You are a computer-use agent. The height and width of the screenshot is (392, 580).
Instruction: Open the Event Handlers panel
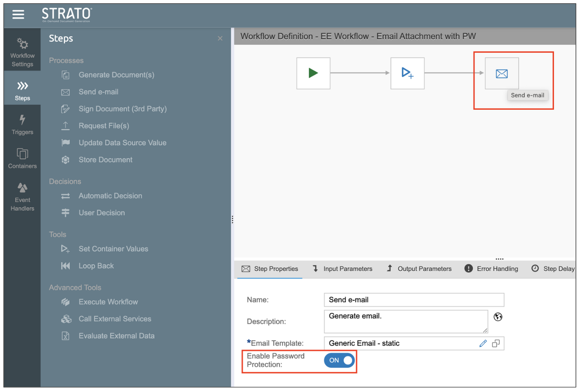click(22, 197)
